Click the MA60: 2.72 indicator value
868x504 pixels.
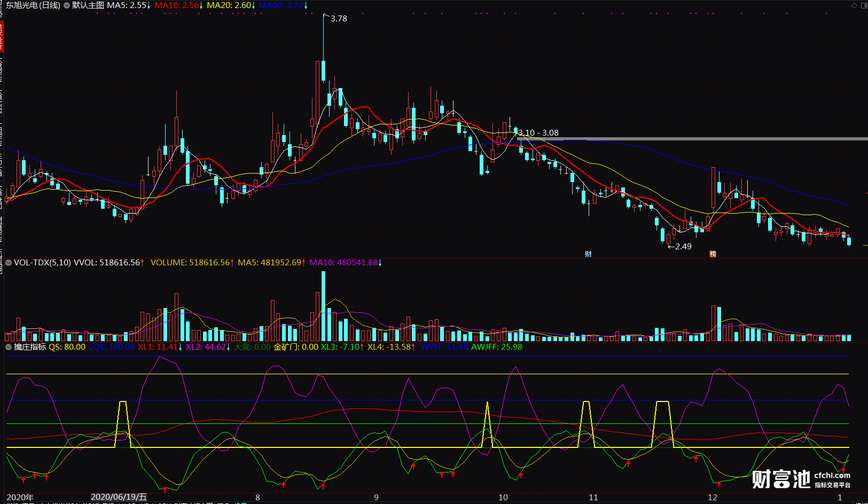[x=283, y=5]
